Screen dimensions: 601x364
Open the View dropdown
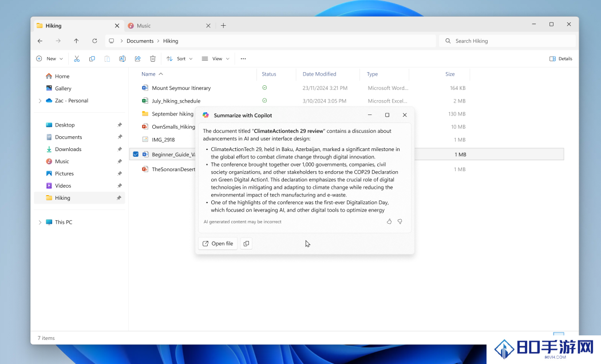tap(215, 58)
